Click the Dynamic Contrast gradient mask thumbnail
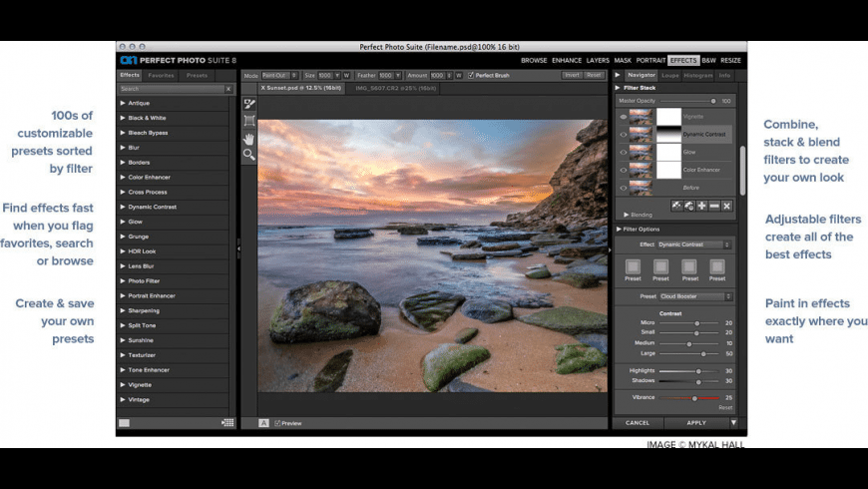 668,134
